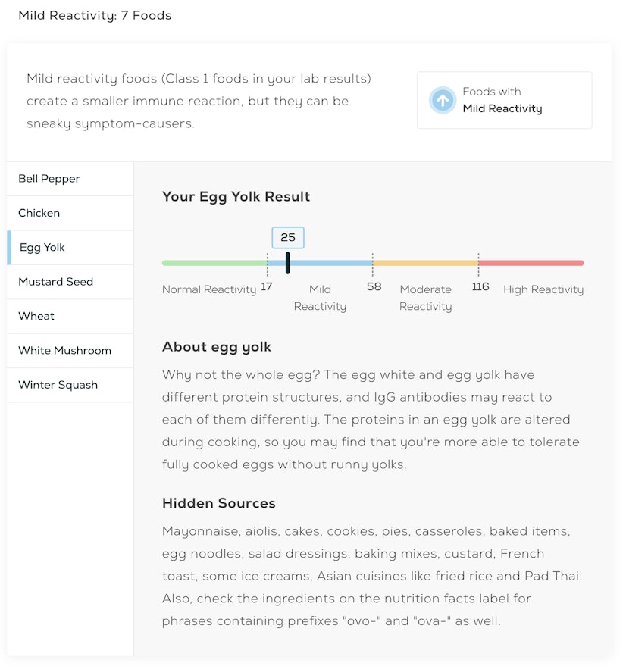The width and height of the screenshot is (626, 672).
Task: Click the 17 threshold label on the scale
Action: point(268,287)
